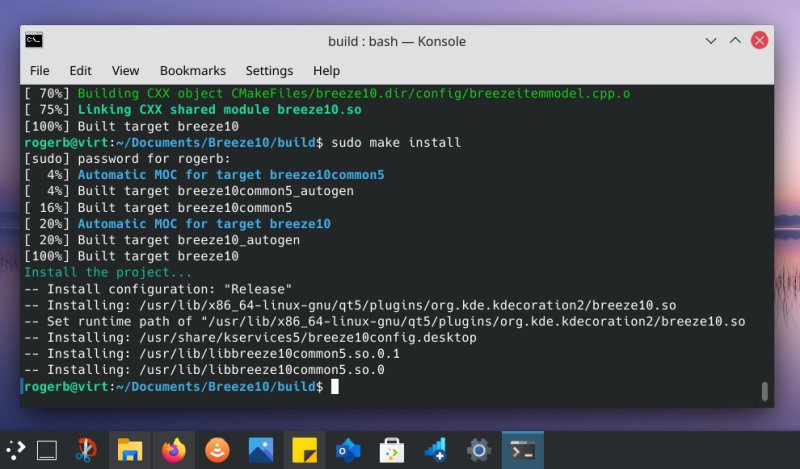Open the software store bag icon
The height and width of the screenshot is (469, 800).
pos(392,450)
